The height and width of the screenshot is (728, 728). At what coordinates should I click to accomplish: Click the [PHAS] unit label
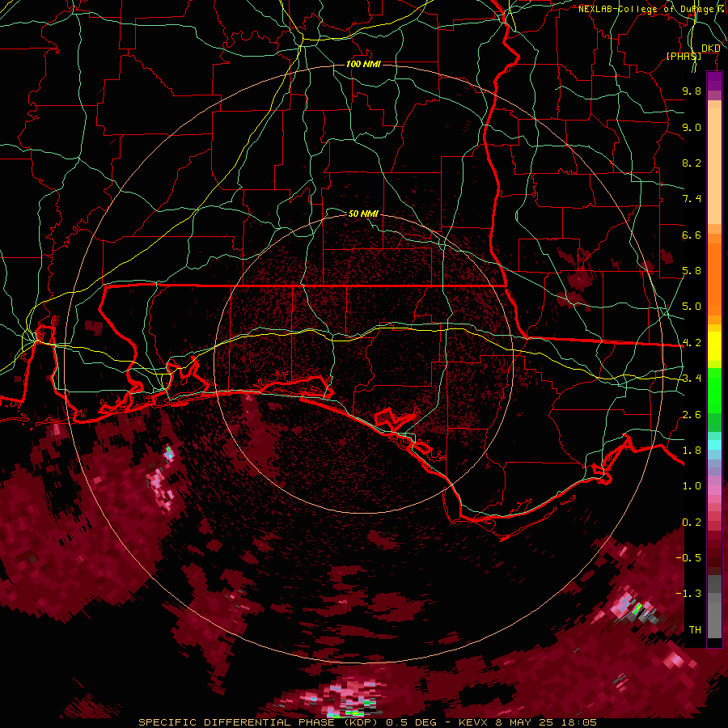point(684,56)
